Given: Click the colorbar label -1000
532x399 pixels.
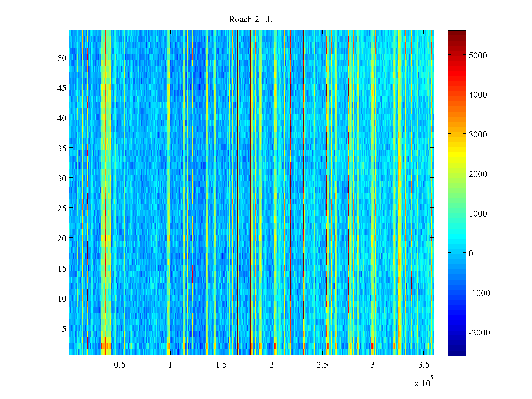Looking at the screenshot, I should tap(479, 293).
